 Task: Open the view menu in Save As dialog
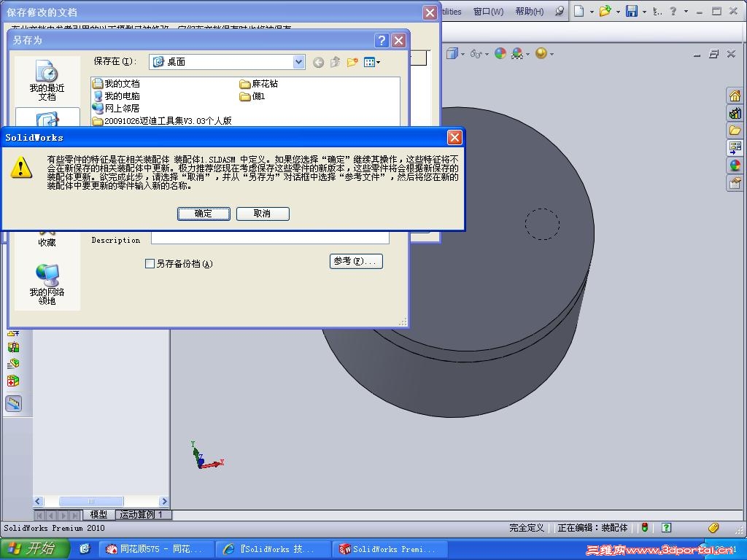(x=371, y=62)
